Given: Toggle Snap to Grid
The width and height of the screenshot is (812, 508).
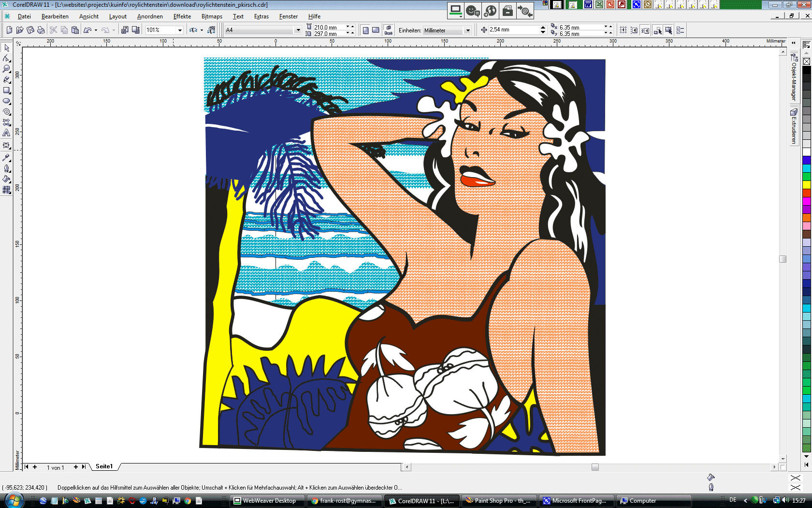Looking at the screenshot, I should 623,30.
